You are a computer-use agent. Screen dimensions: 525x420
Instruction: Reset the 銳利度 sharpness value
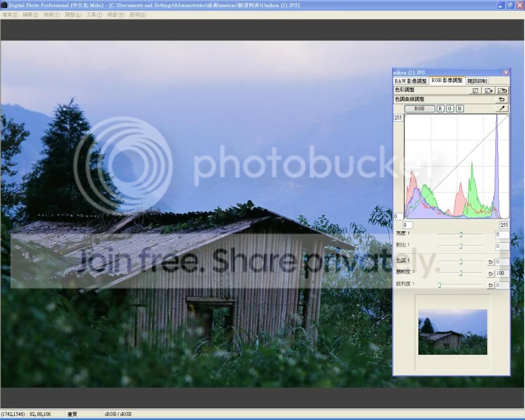[490, 285]
